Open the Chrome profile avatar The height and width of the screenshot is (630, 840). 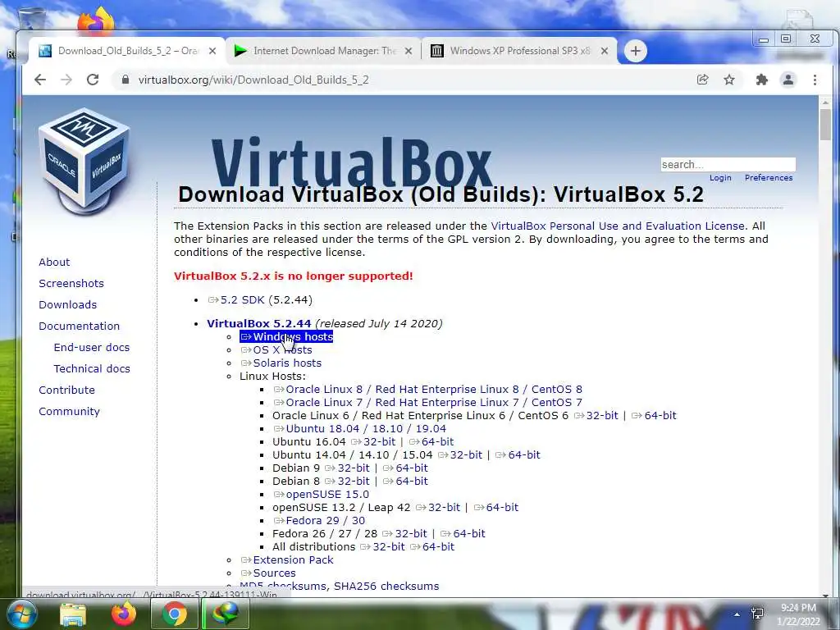point(788,80)
